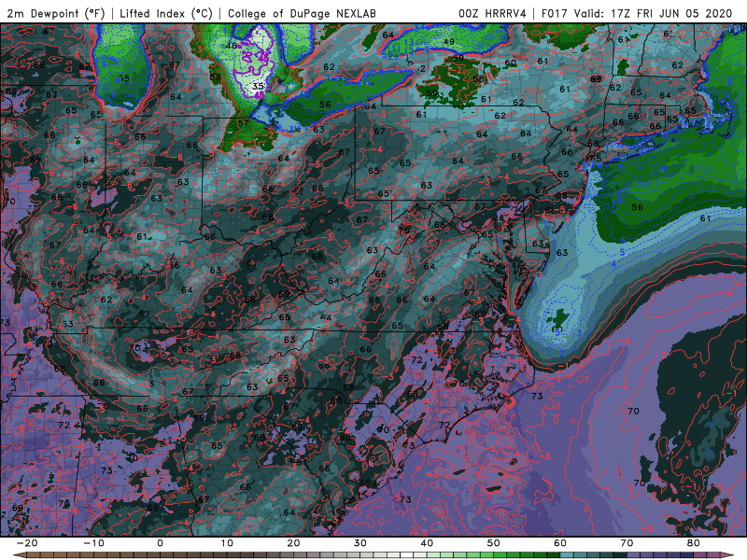
Task: Click the "2m Dewpoint (°F)" header label
Action: point(55,13)
